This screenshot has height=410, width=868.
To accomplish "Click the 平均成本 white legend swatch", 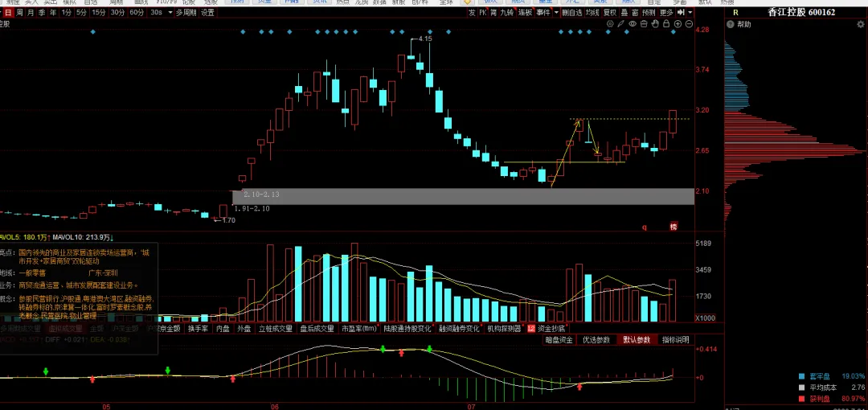I will pos(801,387).
